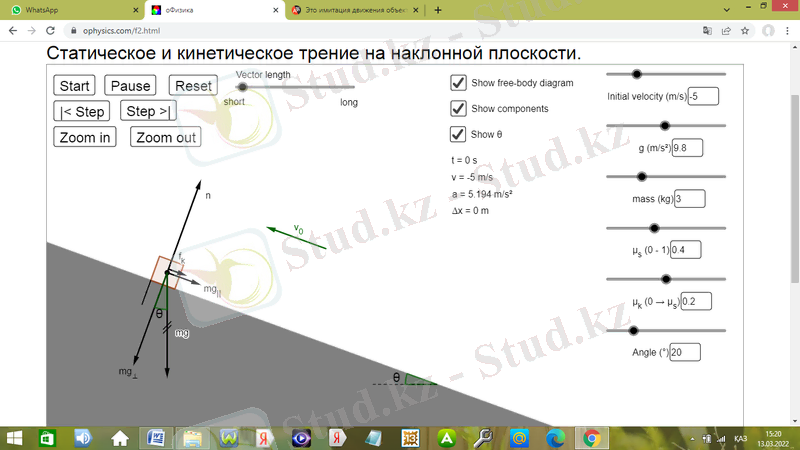Reset the simulation

[193, 86]
